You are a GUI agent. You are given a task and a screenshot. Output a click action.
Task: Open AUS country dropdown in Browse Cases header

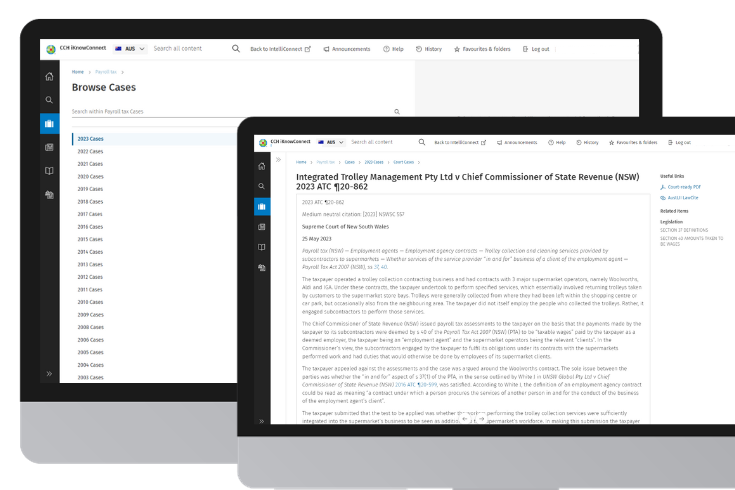[133, 49]
